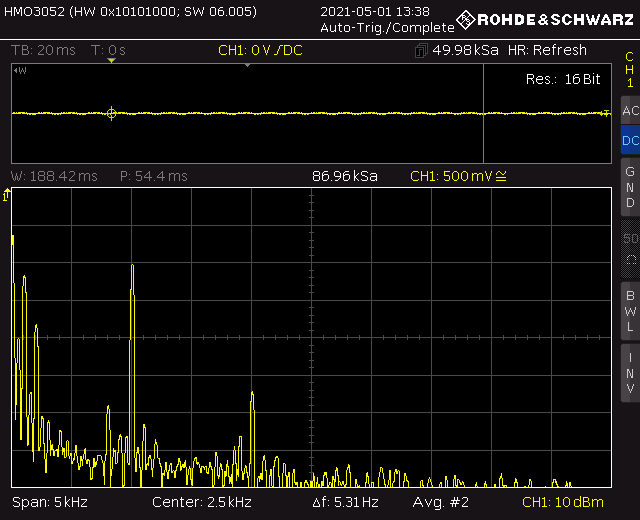The width and height of the screenshot is (640, 520).
Task: Click the channel 1 reference arrow marker
Action: point(7,196)
